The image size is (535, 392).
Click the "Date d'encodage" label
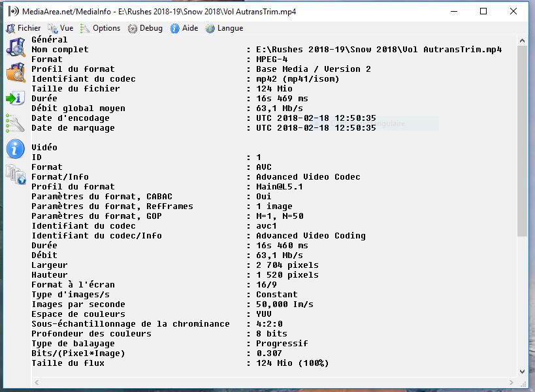71,118
